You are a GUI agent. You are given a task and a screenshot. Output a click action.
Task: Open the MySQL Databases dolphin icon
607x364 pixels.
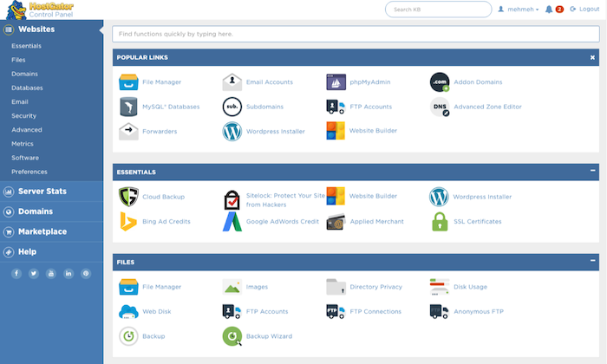pos(128,107)
